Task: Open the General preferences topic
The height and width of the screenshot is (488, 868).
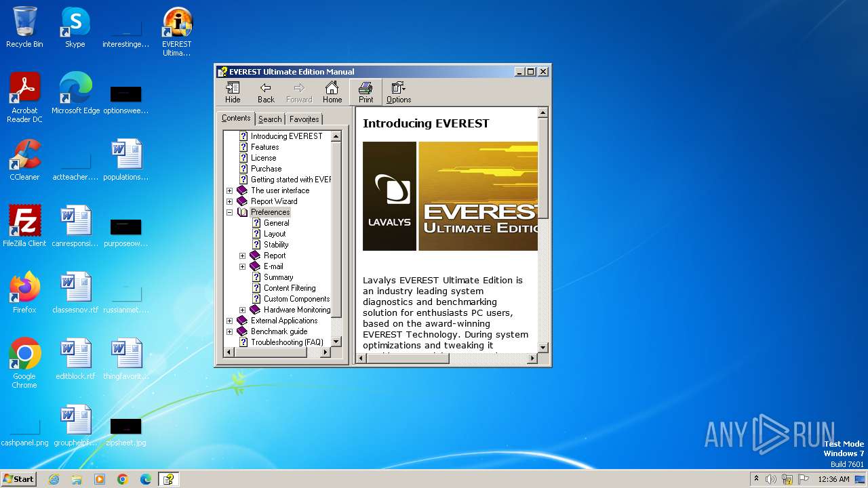Action: (x=276, y=223)
